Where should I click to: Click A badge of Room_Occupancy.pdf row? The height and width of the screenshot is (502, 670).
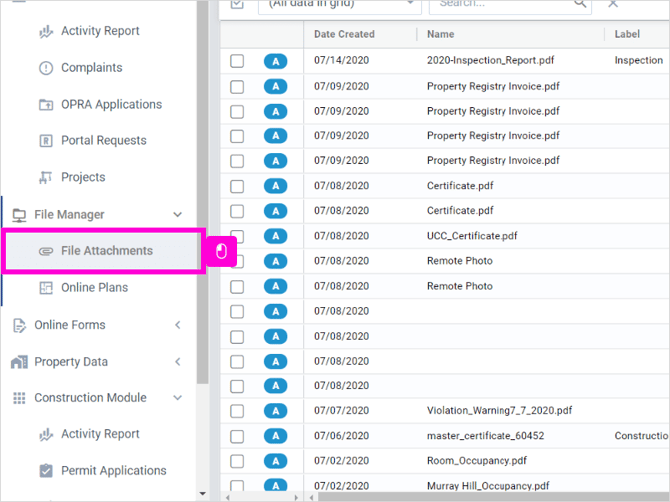coord(276,461)
